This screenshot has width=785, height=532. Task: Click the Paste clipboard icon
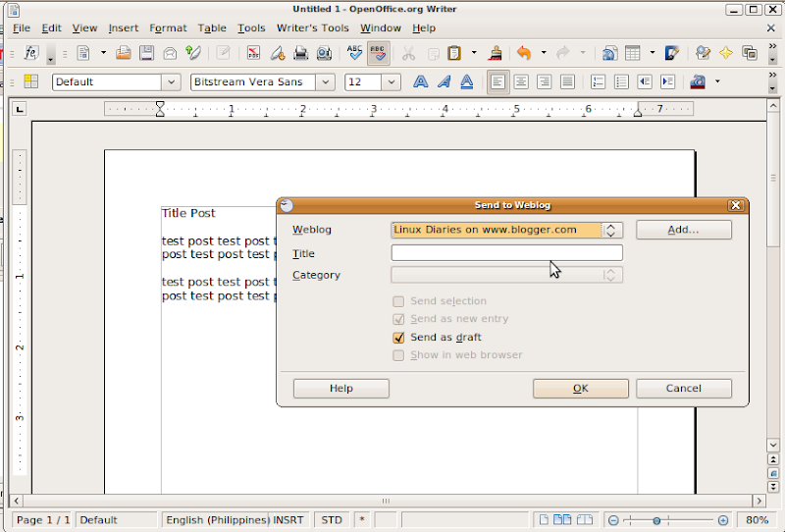[454, 53]
